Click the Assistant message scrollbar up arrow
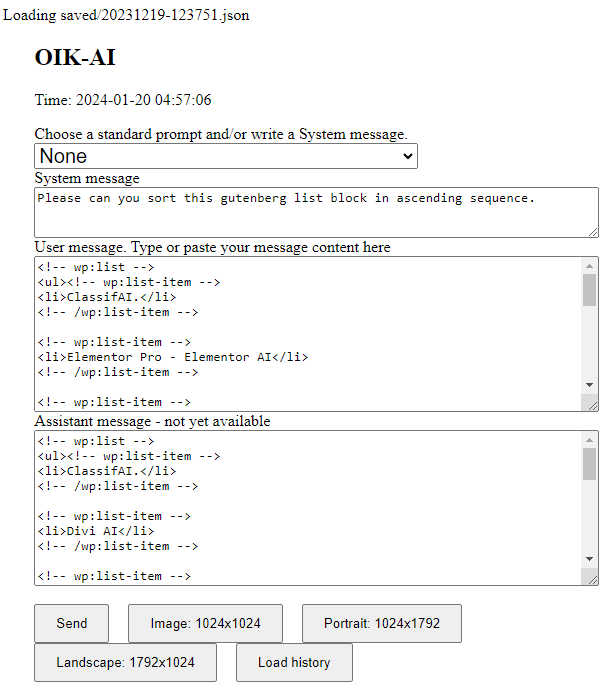Viewport: 609px width, 688px height. (x=589, y=440)
